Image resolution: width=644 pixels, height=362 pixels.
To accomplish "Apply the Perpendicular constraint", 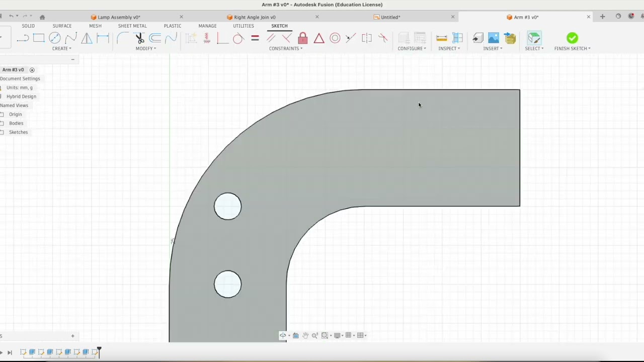I will (x=287, y=38).
